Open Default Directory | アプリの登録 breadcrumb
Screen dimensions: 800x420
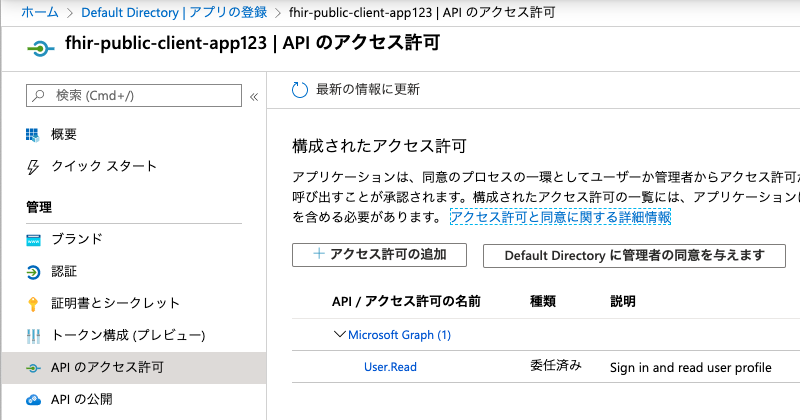coord(174,12)
